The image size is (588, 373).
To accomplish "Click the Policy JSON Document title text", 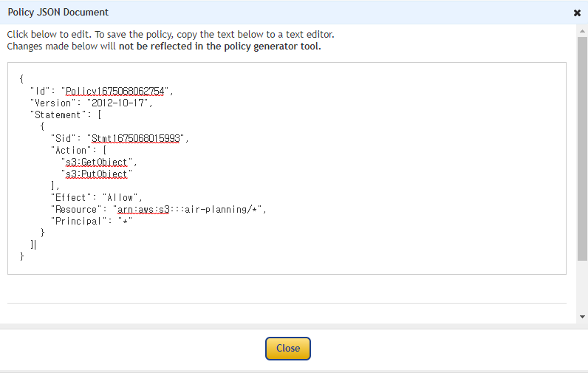I will 58,13.
